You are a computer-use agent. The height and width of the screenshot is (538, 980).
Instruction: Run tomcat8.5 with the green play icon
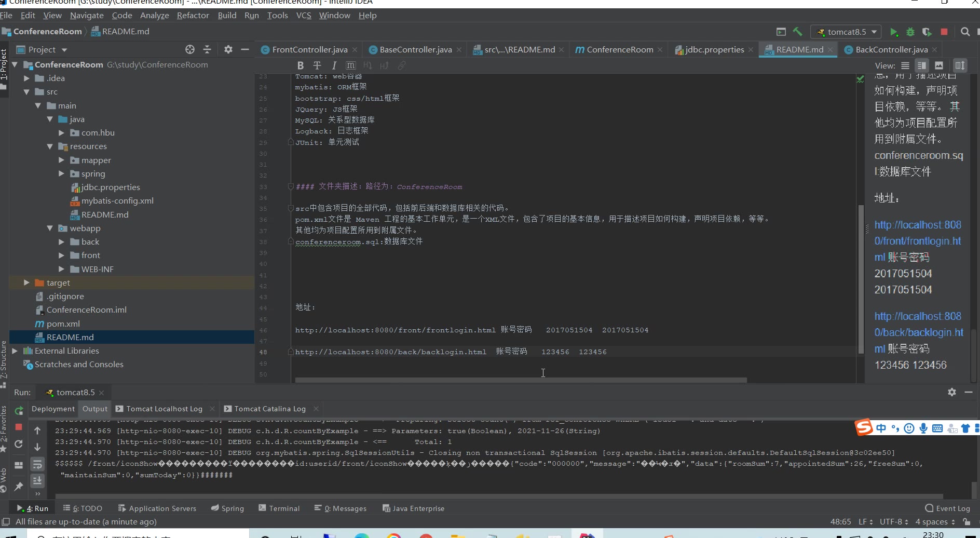coord(894,32)
